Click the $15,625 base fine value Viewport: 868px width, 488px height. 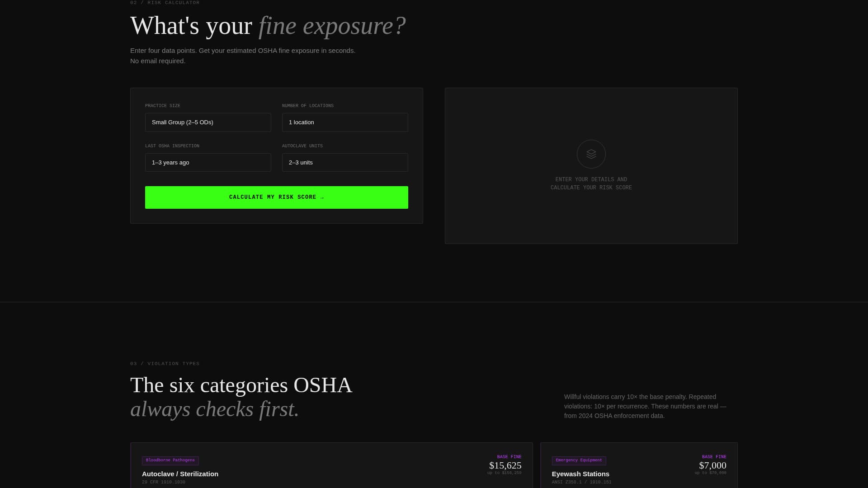505,465
